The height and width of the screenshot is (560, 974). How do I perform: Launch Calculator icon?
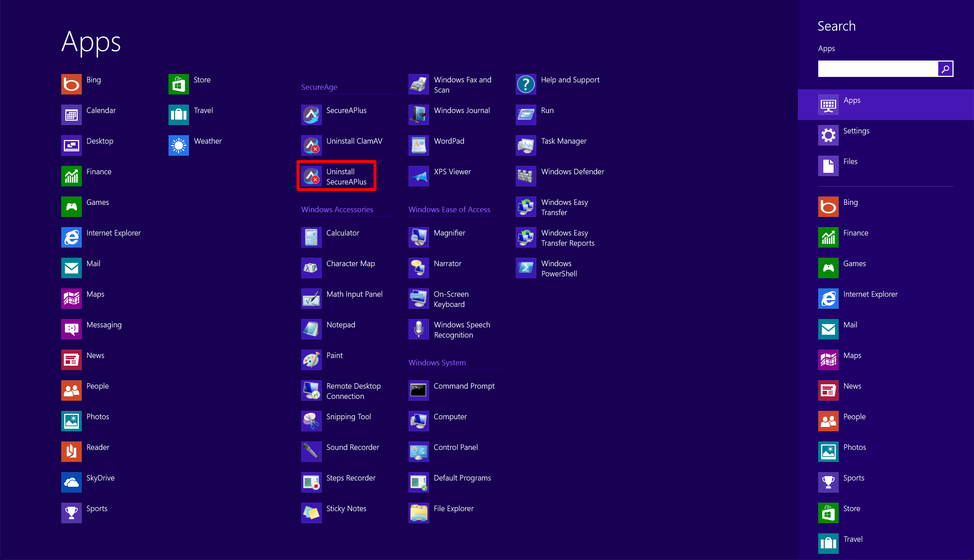(311, 237)
